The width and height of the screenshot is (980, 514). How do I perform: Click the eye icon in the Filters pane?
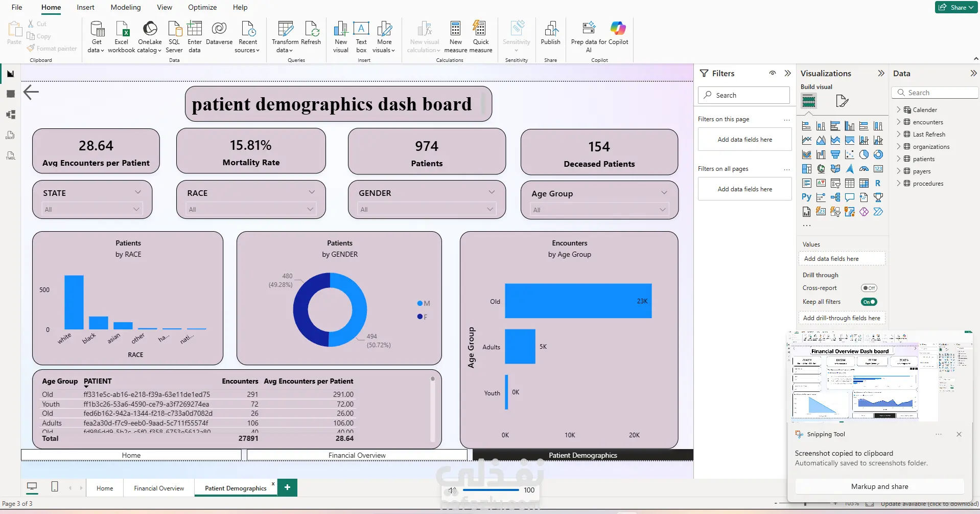[x=773, y=73]
